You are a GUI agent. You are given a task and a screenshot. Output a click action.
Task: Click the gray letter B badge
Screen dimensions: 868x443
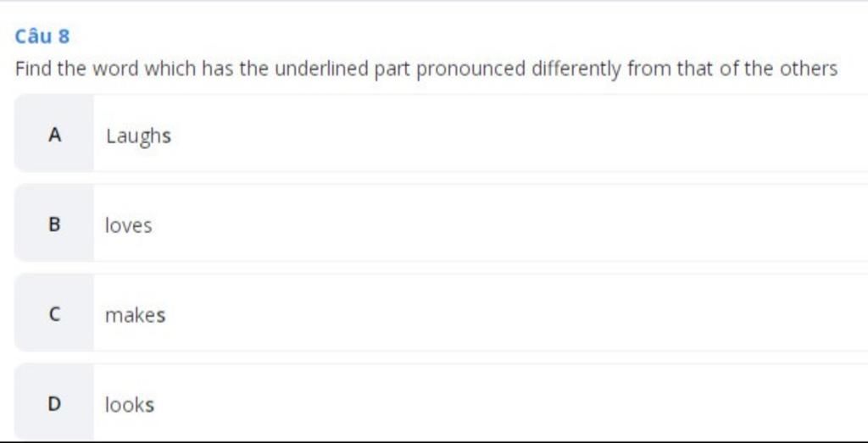tap(54, 223)
